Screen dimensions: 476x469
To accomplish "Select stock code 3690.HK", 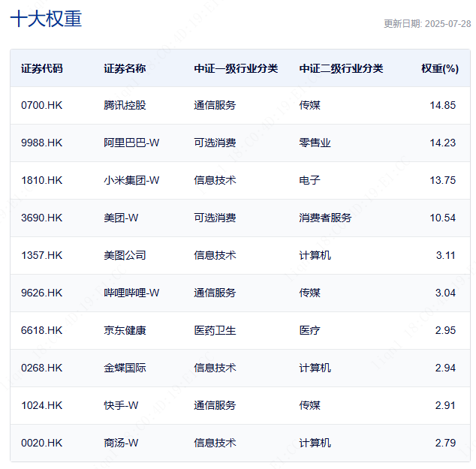I will [x=41, y=218].
